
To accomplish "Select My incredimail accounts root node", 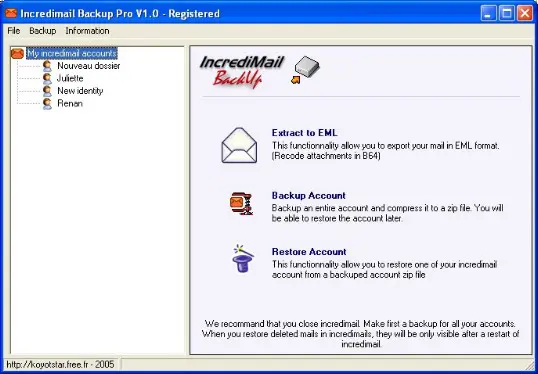I will pyautogui.click(x=72, y=54).
